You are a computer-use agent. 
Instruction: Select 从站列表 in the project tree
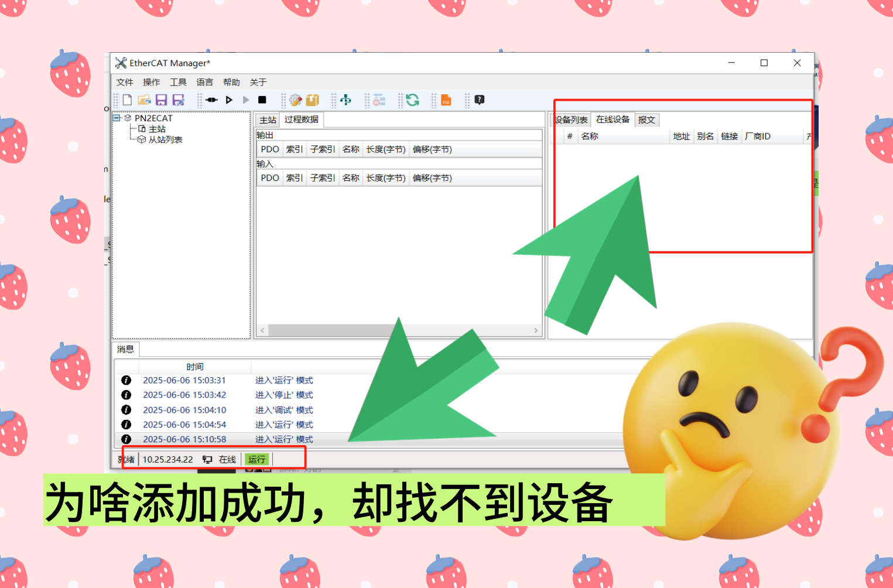click(x=165, y=140)
